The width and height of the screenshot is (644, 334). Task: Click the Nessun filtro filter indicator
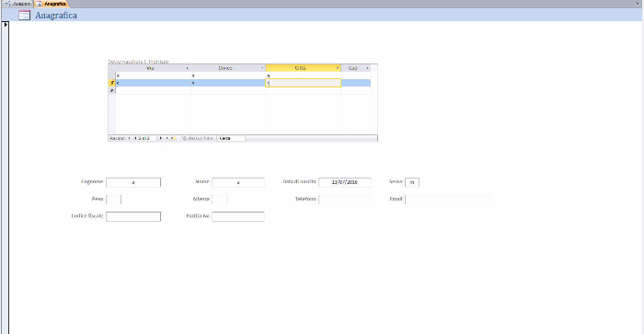[x=198, y=138]
